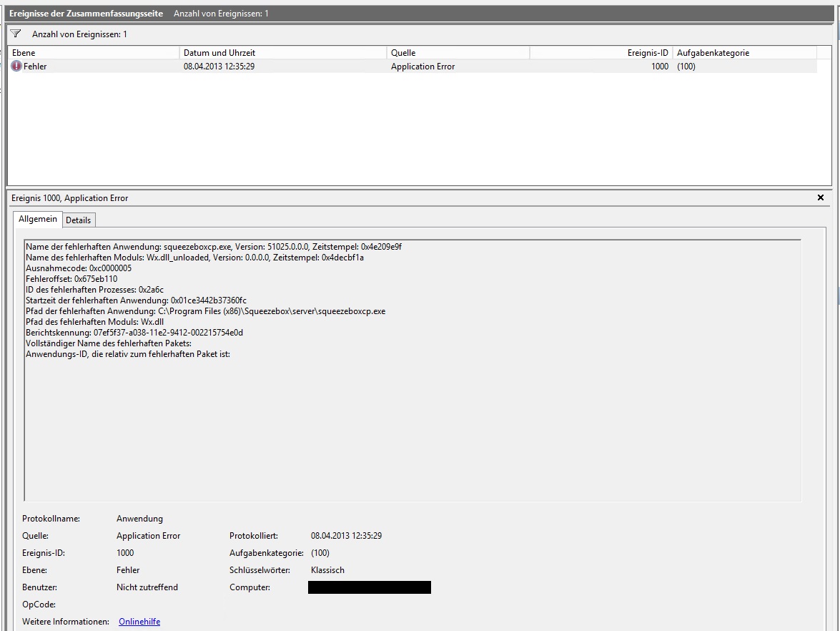
Task: Click Ereignis-ID value 1000 in event list
Action: tap(660, 67)
